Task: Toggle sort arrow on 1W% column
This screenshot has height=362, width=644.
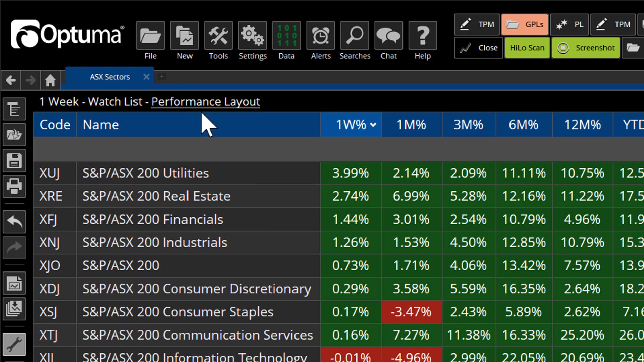Action: [373, 125]
